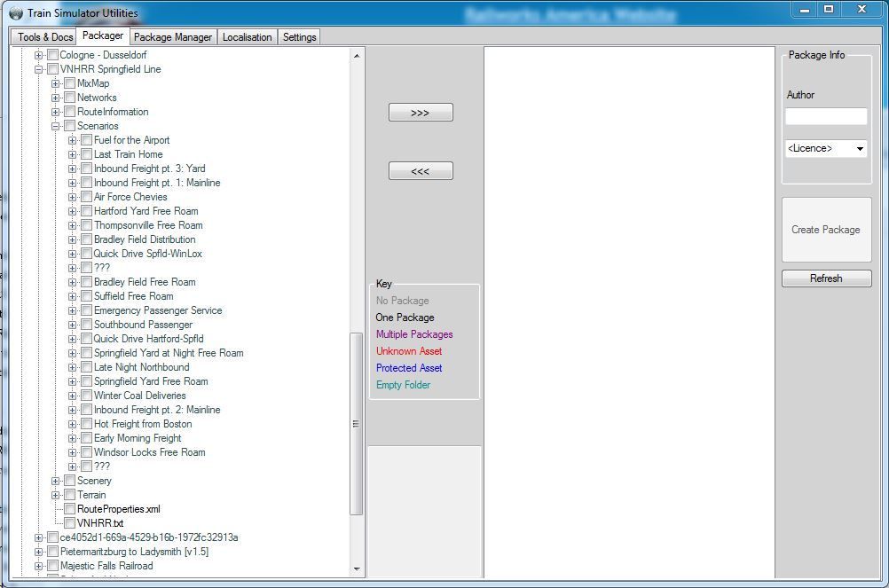Screen dimensions: 889x588
Task: Check the MixMap folder checkbox
Action: (x=70, y=83)
